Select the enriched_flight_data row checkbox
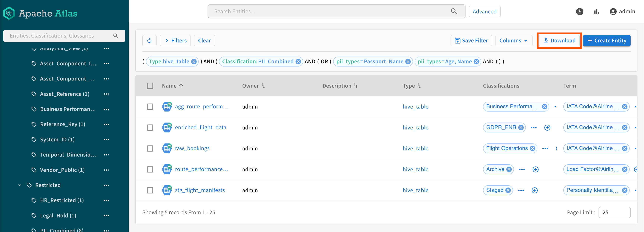This screenshot has width=644, height=232. pos(150,128)
